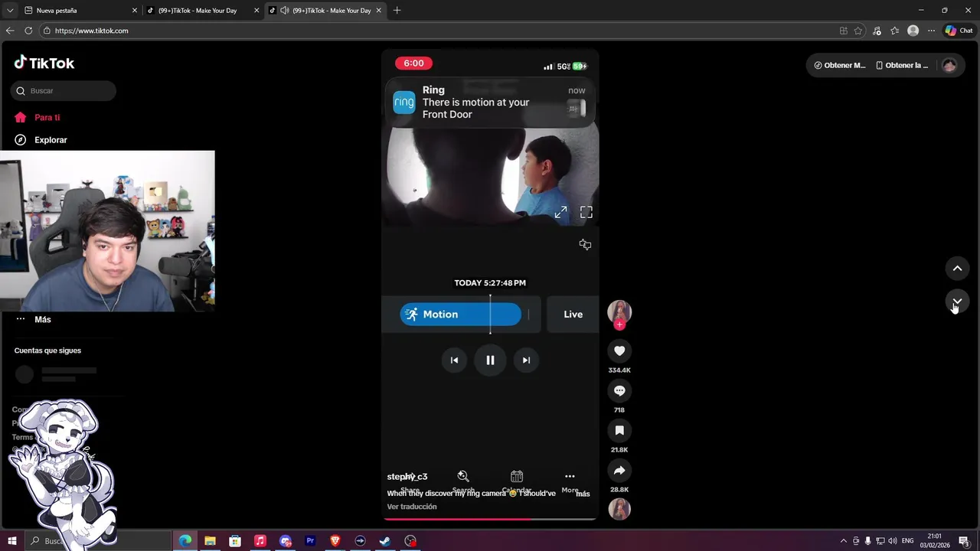Click the TikTok logo in the sidebar

(x=44, y=63)
